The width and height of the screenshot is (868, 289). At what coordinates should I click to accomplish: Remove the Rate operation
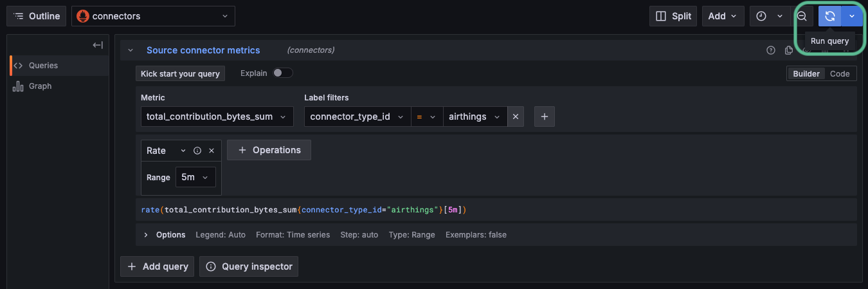tap(212, 151)
